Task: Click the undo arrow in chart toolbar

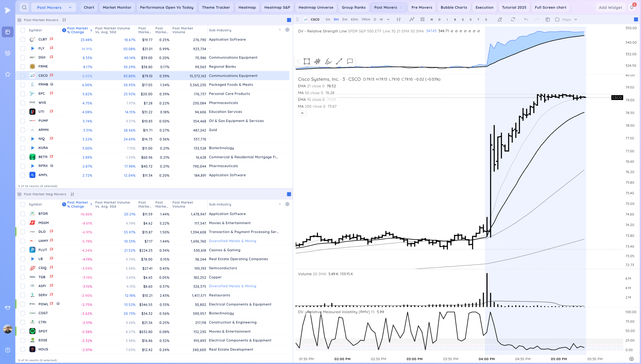Action: click(526, 20)
